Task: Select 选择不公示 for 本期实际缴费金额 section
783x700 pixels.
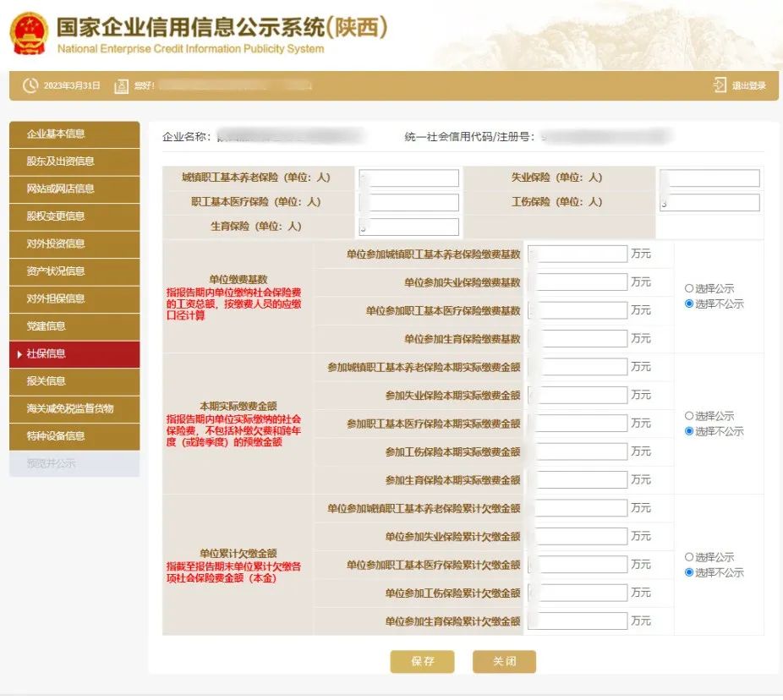Action: tap(689, 431)
